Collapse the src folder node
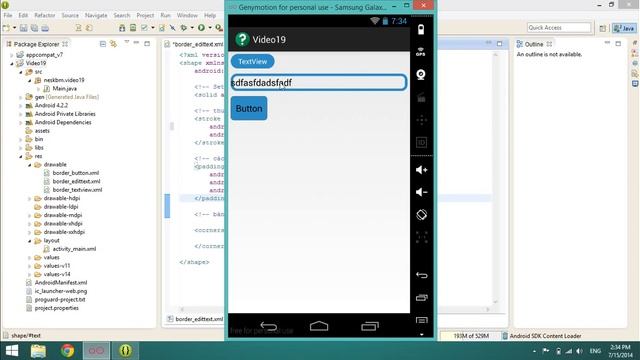 pyautogui.click(x=20, y=72)
